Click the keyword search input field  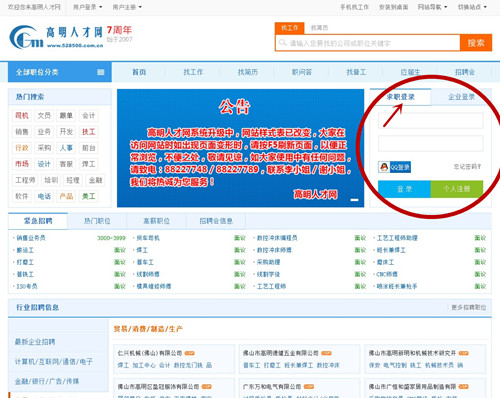367,43
